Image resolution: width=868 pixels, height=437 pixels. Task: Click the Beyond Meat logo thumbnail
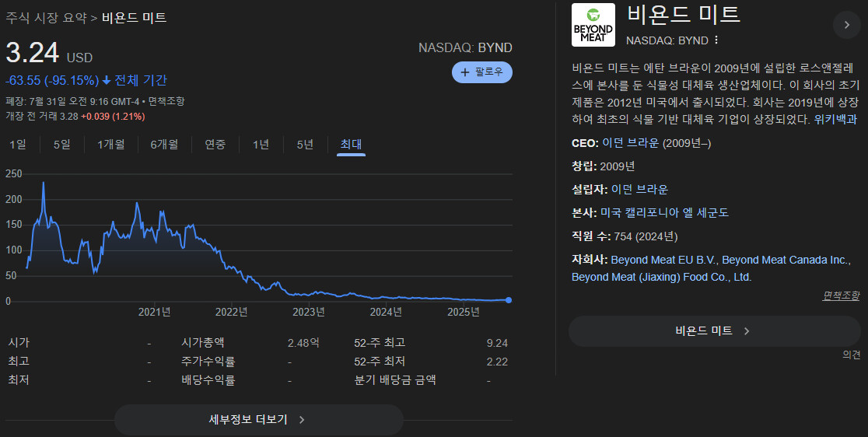coord(593,25)
